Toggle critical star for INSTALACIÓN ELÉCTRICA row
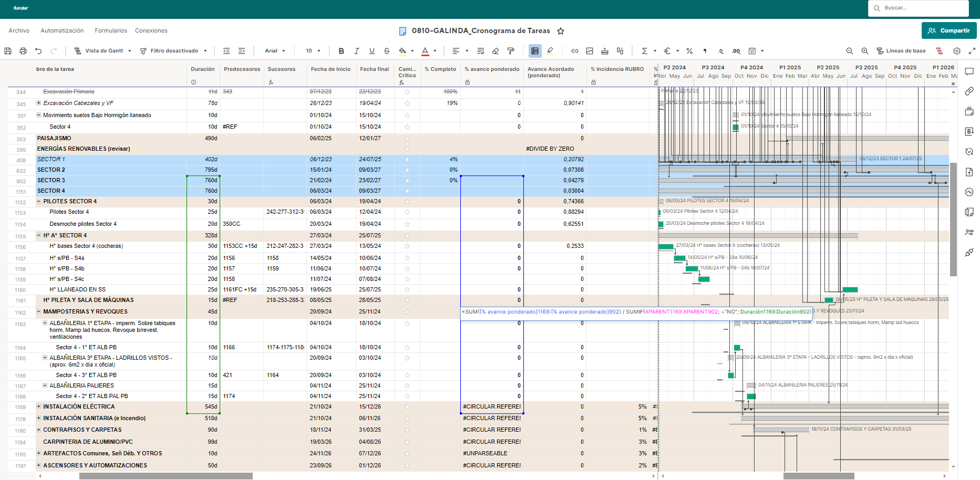 click(407, 407)
